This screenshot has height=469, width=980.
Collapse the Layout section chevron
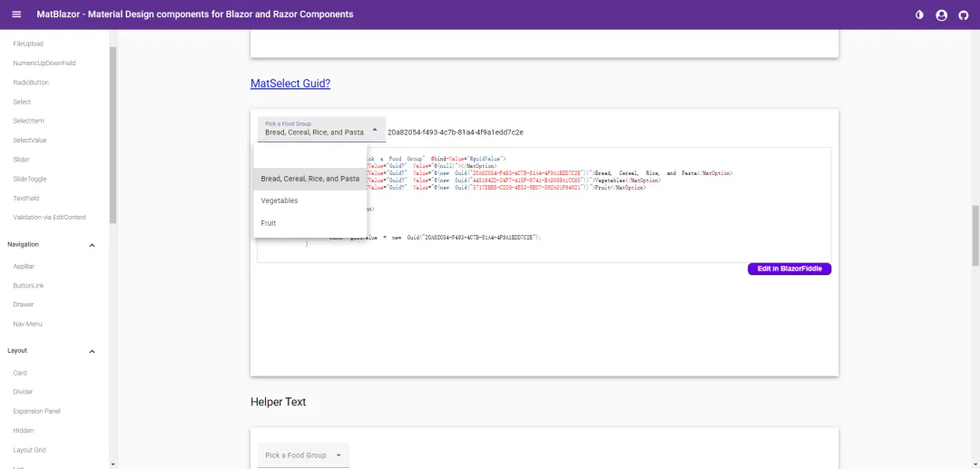pyautogui.click(x=92, y=351)
